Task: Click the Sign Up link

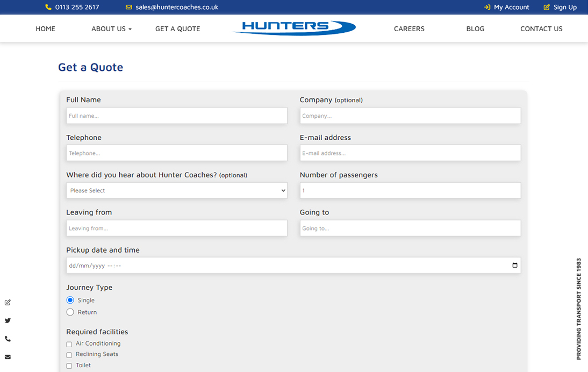Action: (560, 8)
